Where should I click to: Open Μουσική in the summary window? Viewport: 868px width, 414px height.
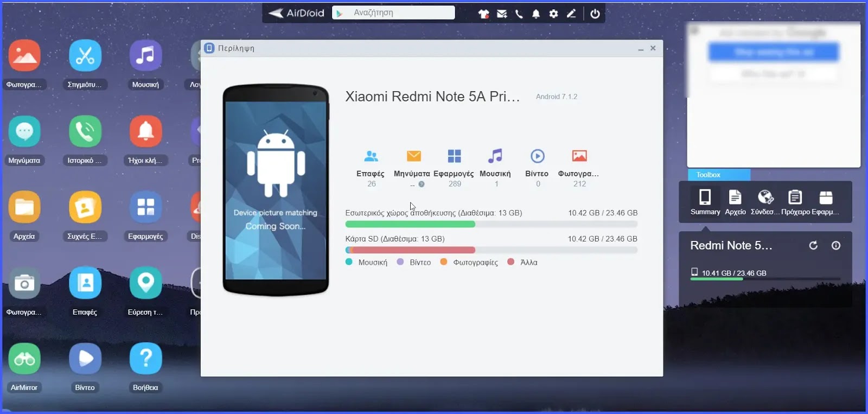tap(495, 168)
